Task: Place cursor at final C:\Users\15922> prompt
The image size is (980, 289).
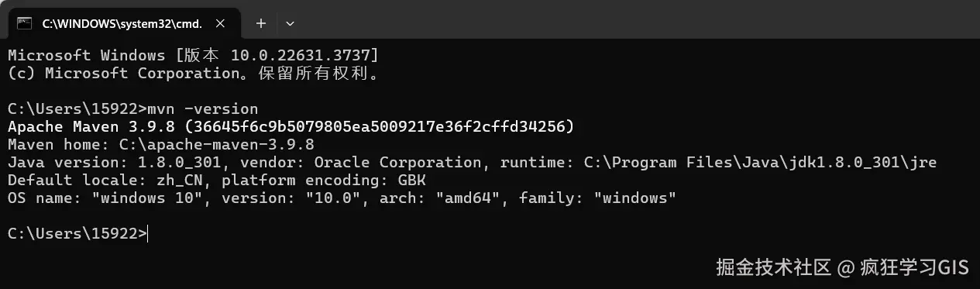Action: [148, 233]
